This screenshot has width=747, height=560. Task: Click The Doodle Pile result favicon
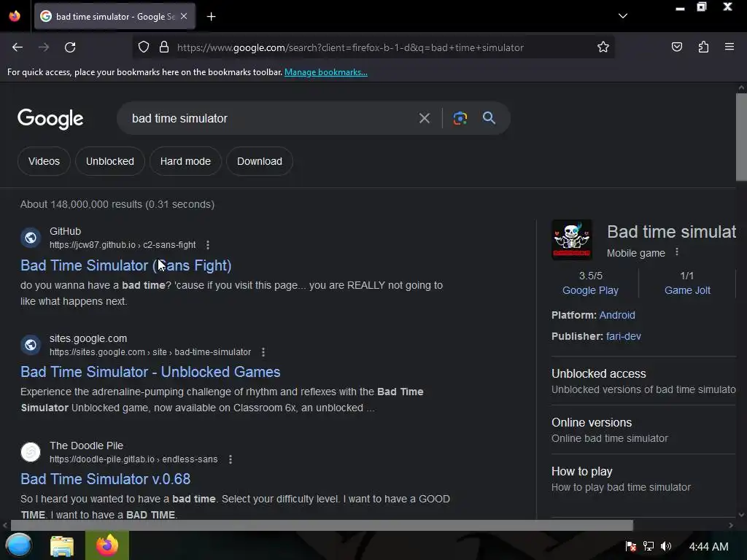(31, 452)
